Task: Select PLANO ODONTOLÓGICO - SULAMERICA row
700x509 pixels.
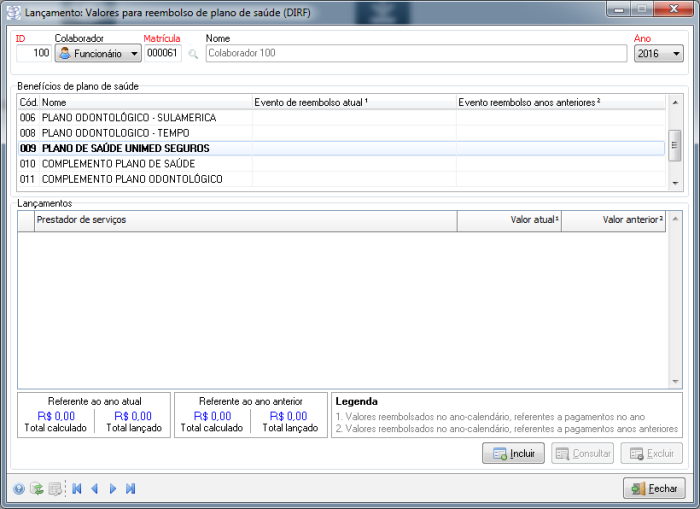Action: [128, 118]
